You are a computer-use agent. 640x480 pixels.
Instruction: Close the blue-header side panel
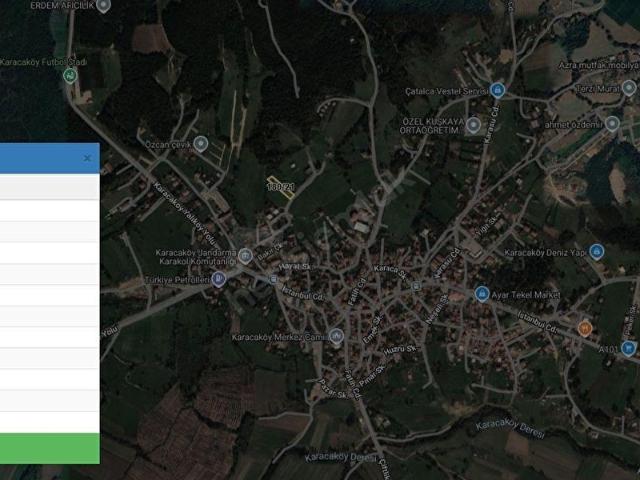coord(87,158)
